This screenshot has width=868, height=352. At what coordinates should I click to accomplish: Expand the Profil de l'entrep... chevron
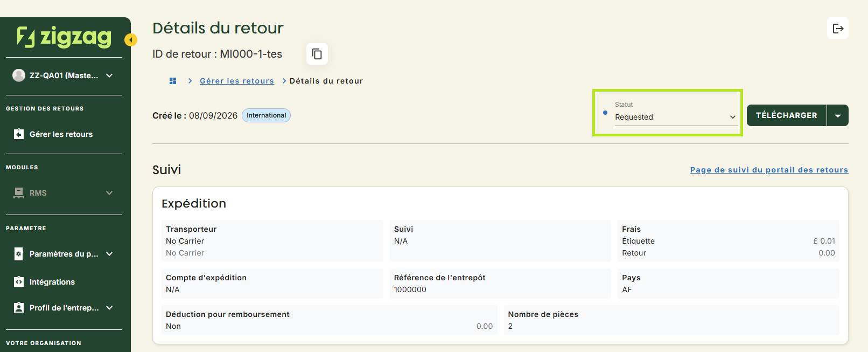pyautogui.click(x=109, y=308)
